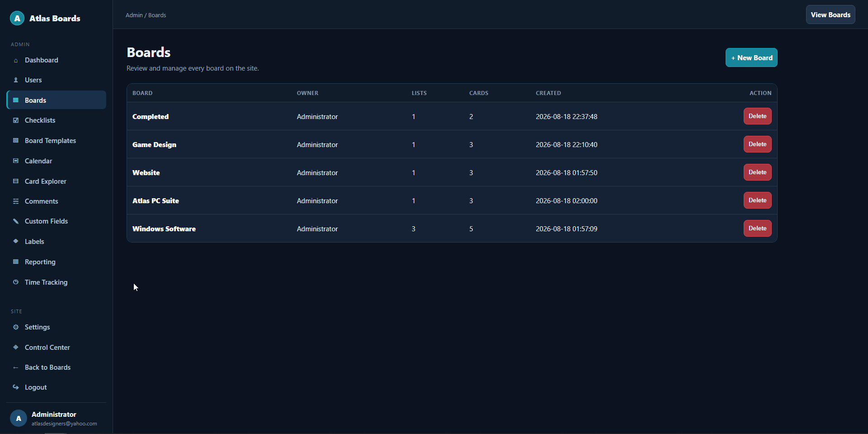Delete the Atlas PC Suite board

tap(757, 200)
